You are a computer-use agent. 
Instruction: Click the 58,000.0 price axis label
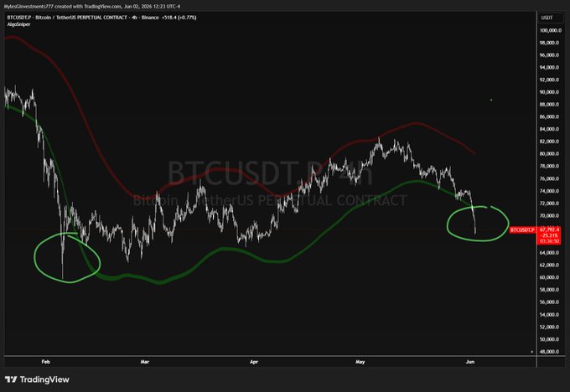(x=550, y=290)
